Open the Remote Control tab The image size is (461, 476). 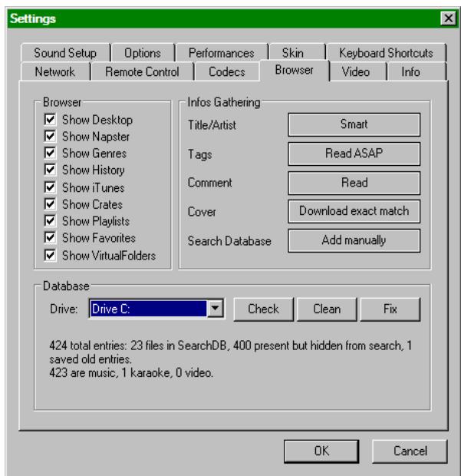pos(142,71)
